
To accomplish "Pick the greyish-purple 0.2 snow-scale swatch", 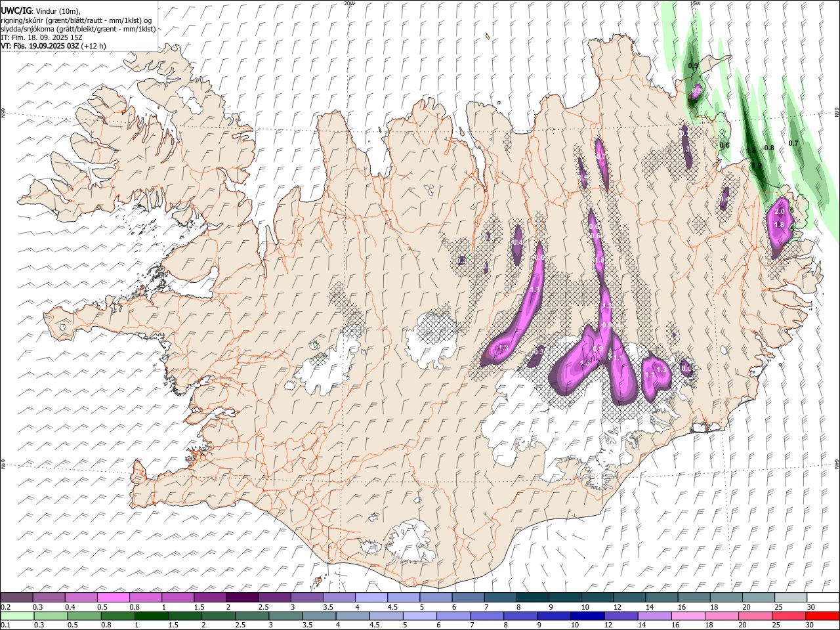I will click(x=17, y=598).
